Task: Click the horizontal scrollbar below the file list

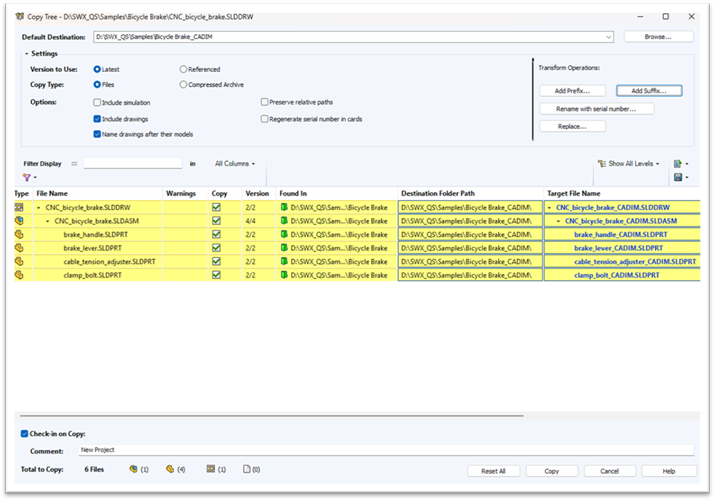Action: click(272, 416)
